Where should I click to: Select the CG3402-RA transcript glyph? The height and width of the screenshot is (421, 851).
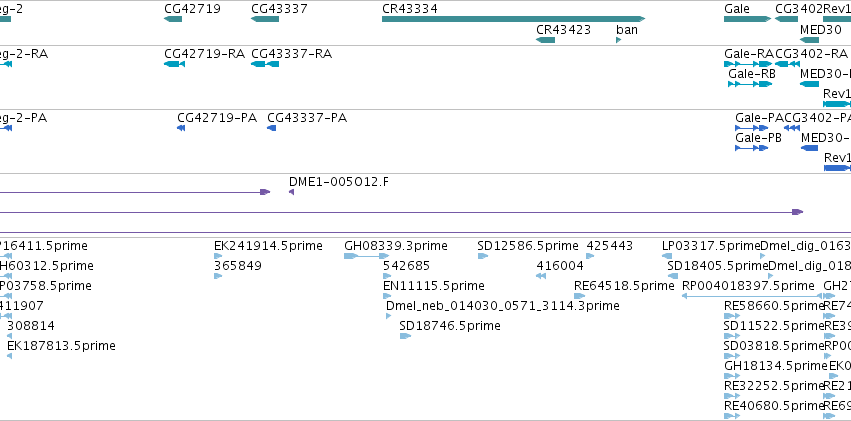pyautogui.click(x=788, y=64)
